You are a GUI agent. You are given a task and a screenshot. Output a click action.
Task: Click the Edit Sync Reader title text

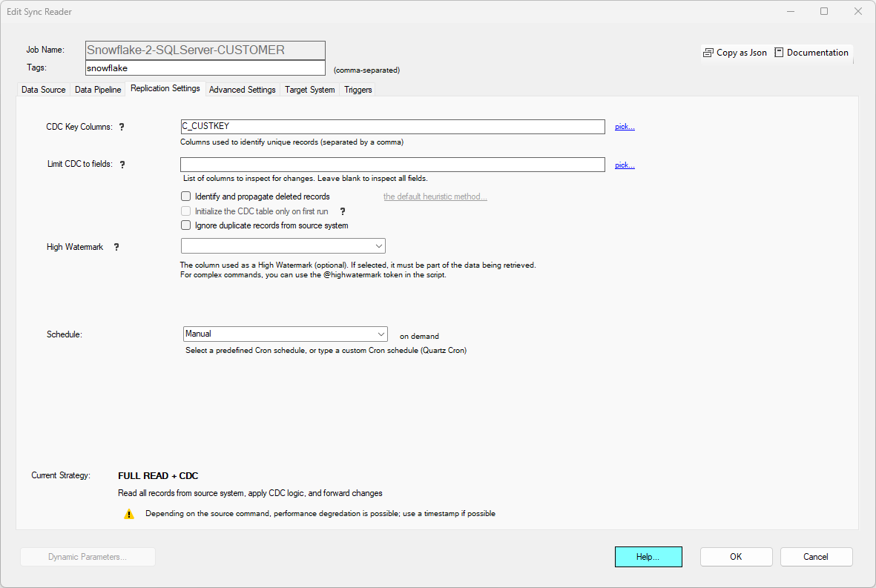click(39, 12)
